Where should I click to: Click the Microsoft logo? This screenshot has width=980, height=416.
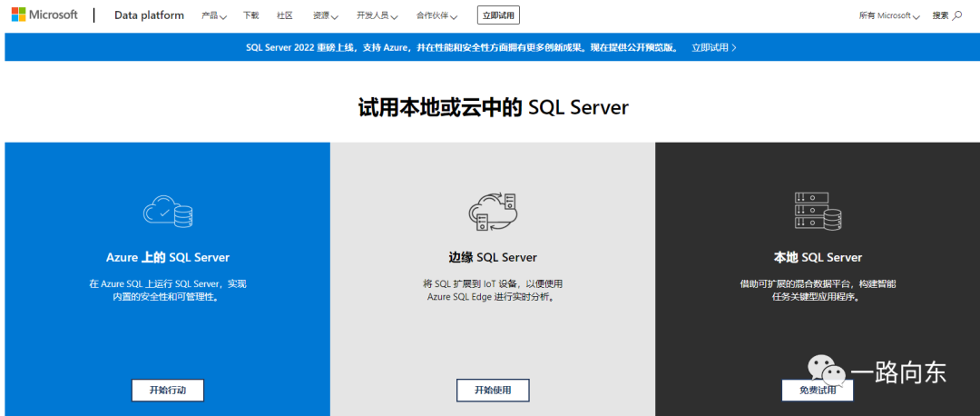coord(44,15)
